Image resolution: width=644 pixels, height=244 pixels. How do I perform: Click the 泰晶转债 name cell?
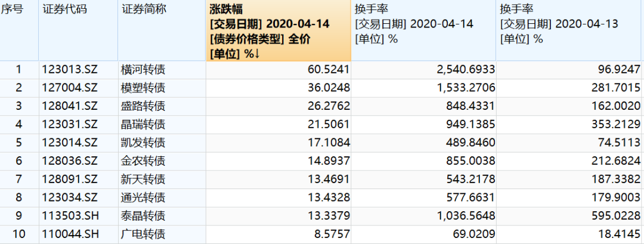pos(162,217)
